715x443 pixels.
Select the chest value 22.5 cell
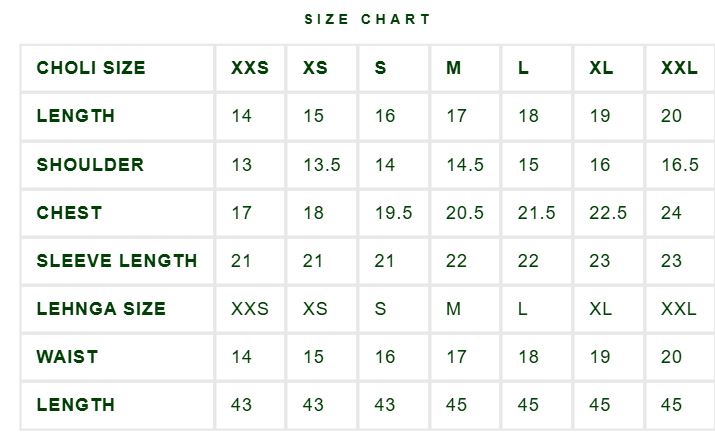pos(608,213)
